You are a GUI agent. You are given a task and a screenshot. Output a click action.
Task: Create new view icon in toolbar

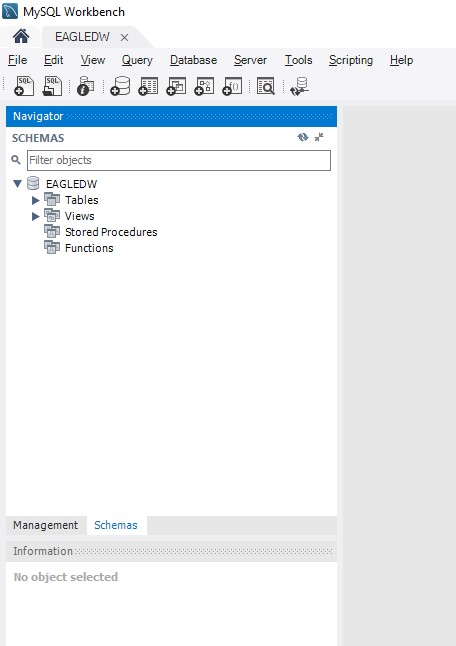[176, 86]
